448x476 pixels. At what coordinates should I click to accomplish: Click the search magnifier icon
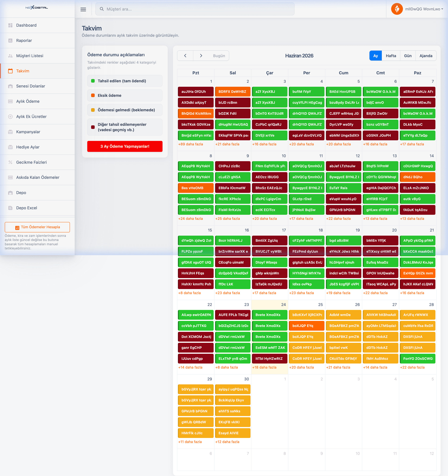(x=102, y=9)
